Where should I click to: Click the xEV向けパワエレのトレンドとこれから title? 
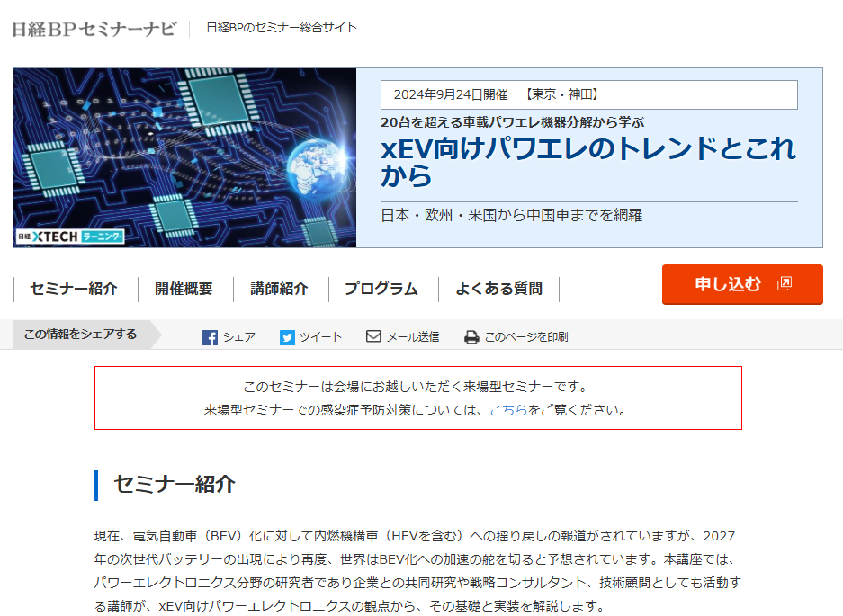588,162
